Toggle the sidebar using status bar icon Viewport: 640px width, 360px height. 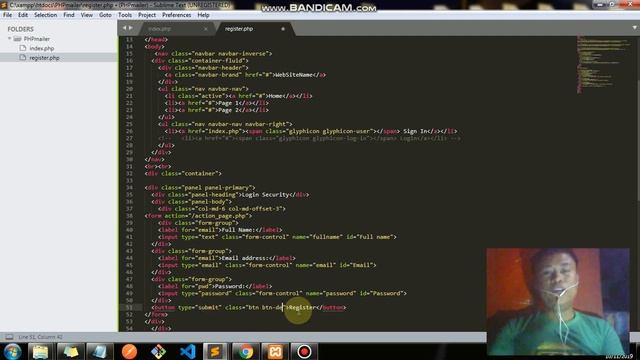(9, 337)
